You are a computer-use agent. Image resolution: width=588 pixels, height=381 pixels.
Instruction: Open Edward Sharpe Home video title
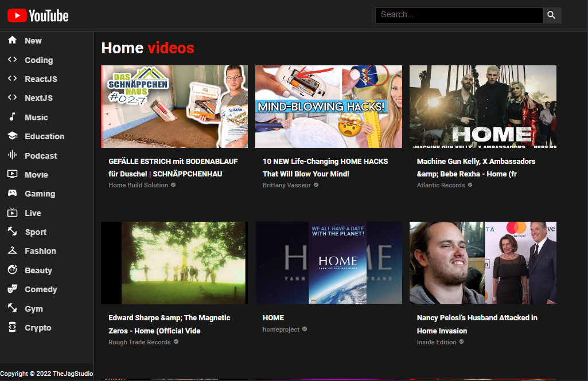click(x=169, y=324)
